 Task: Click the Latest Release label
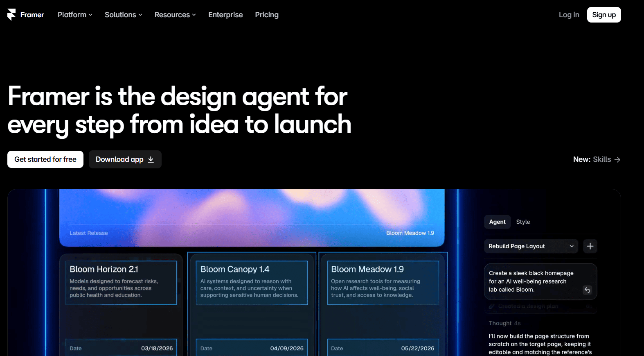(x=89, y=233)
